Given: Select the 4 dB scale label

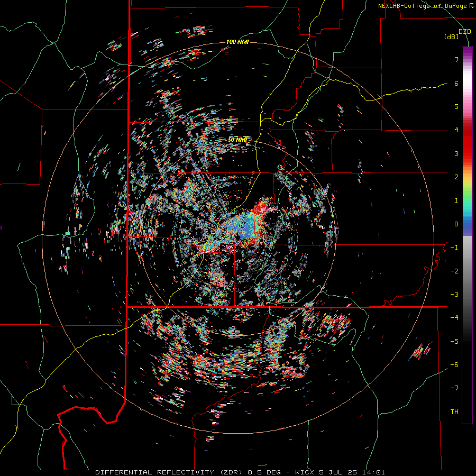Looking at the screenshot, I should pos(456,130).
